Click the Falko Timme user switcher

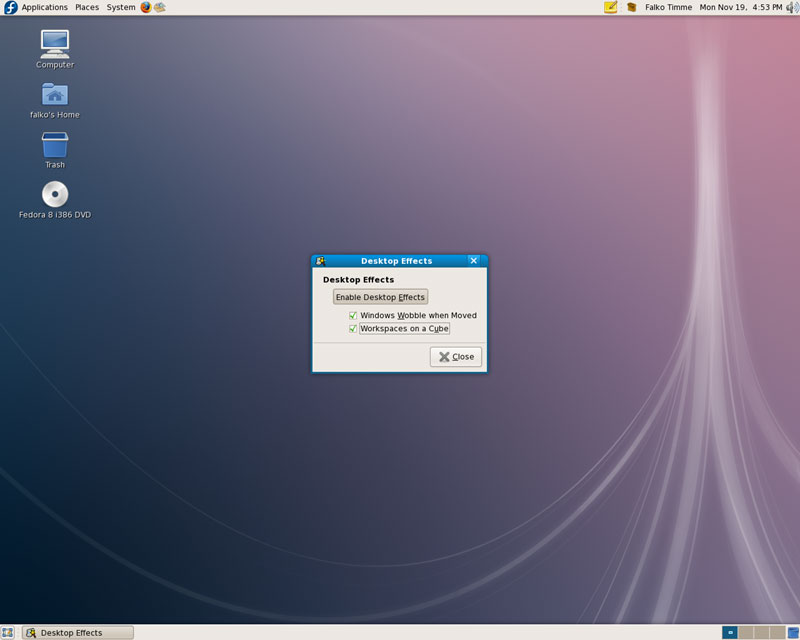[668, 7]
